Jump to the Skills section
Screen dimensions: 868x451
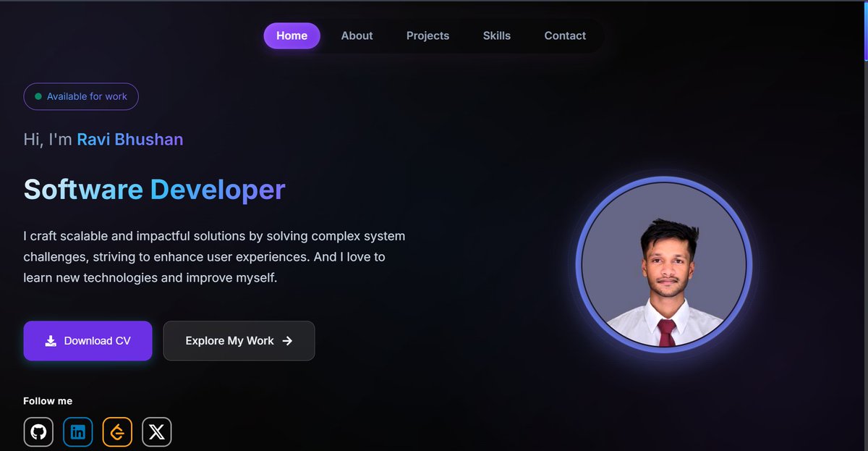497,35
